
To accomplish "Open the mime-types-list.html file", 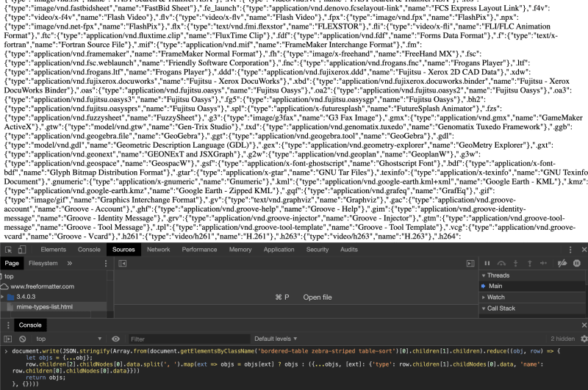I will (x=44, y=307).
